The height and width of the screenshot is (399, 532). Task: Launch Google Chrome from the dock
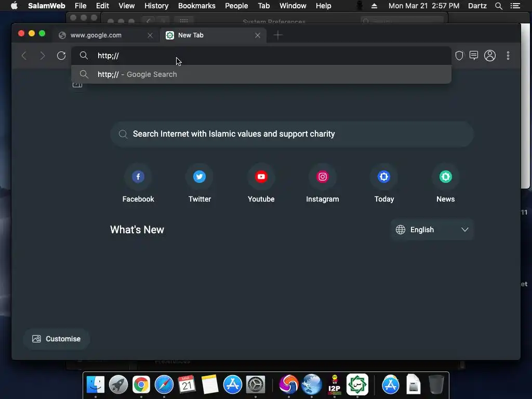tap(141, 385)
